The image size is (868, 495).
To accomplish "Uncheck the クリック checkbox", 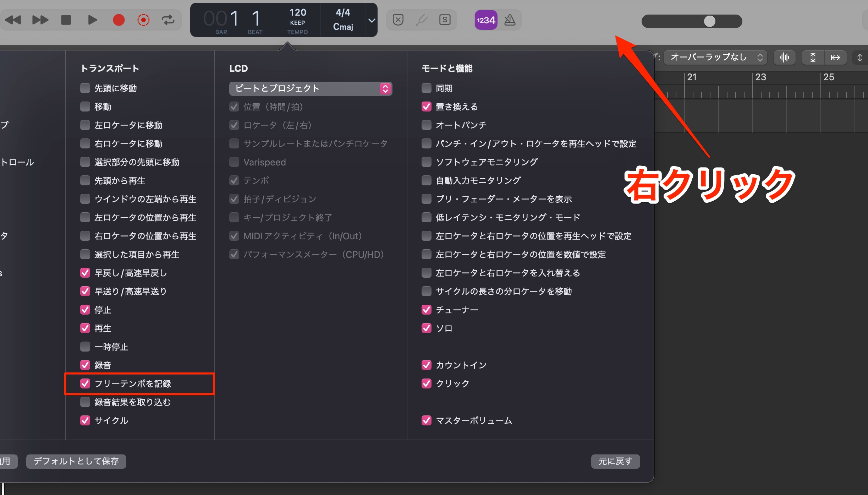I will (427, 384).
